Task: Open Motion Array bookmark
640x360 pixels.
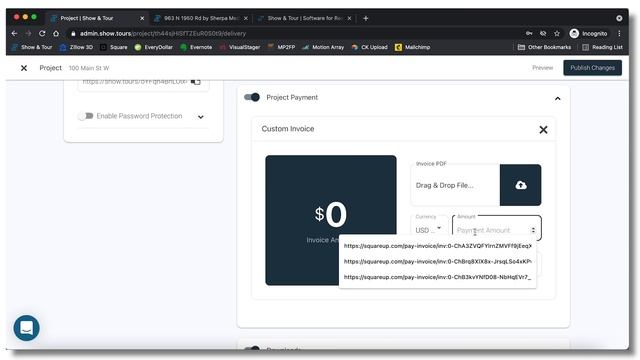Action: point(323,47)
